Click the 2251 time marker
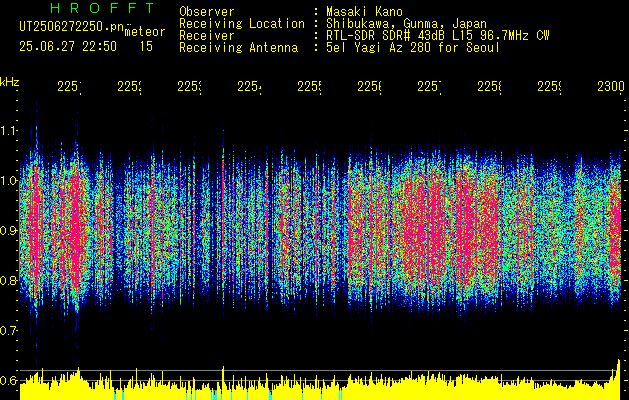The image size is (629, 400). 69,86
